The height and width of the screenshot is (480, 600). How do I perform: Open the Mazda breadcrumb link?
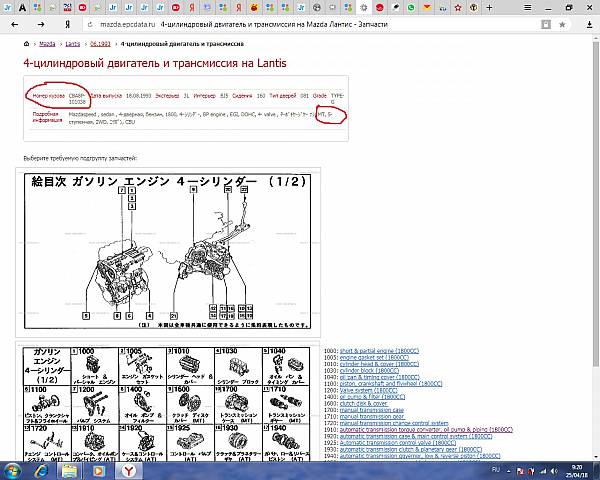click(x=47, y=44)
